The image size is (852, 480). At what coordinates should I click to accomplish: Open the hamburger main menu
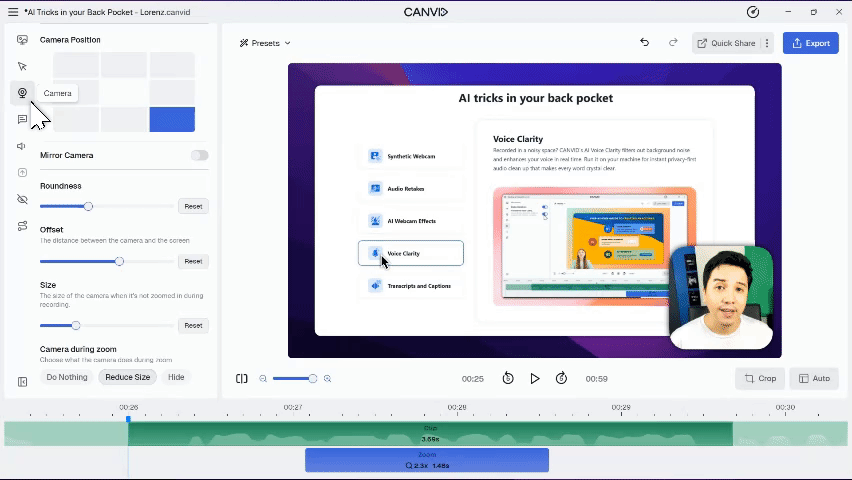(x=13, y=11)
